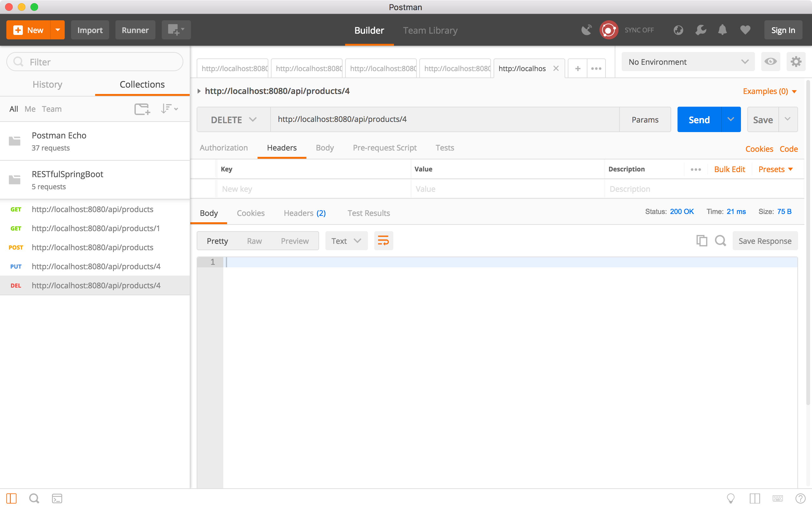Click the Save Response button
812x508 pixels.
pos(765,241)
